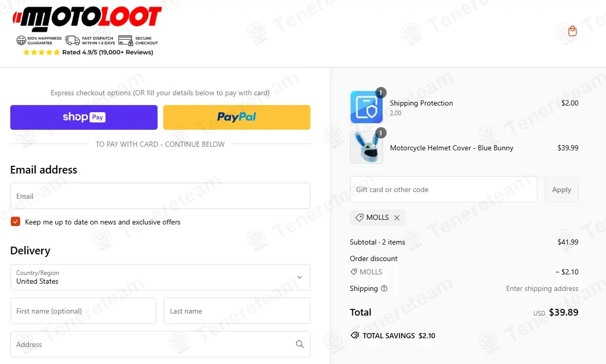Image resolution: width=606 pixels, height=364 pixels.
Task: Click the MotoLoot logo
Action: (88, 19)
